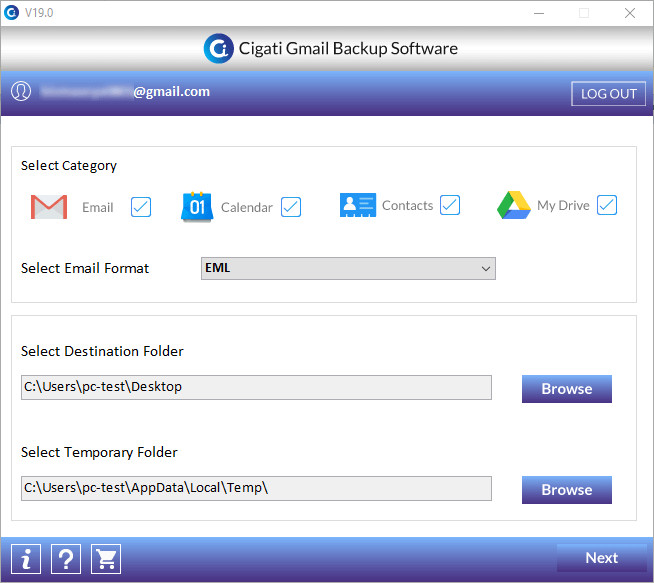Click the 'Select Email Format' label
Screen dimensions: 654x583
pos(85,268)
